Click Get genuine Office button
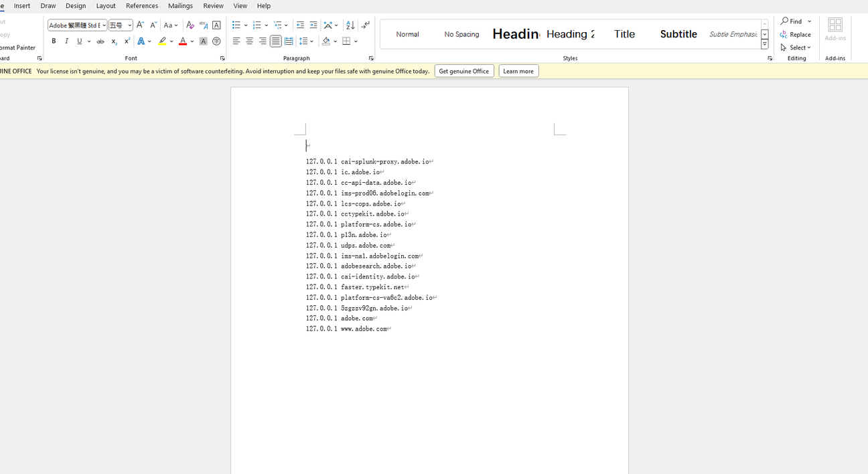Image resolution: width=868 pixels, height=474 pixels. tap(464, 71)
